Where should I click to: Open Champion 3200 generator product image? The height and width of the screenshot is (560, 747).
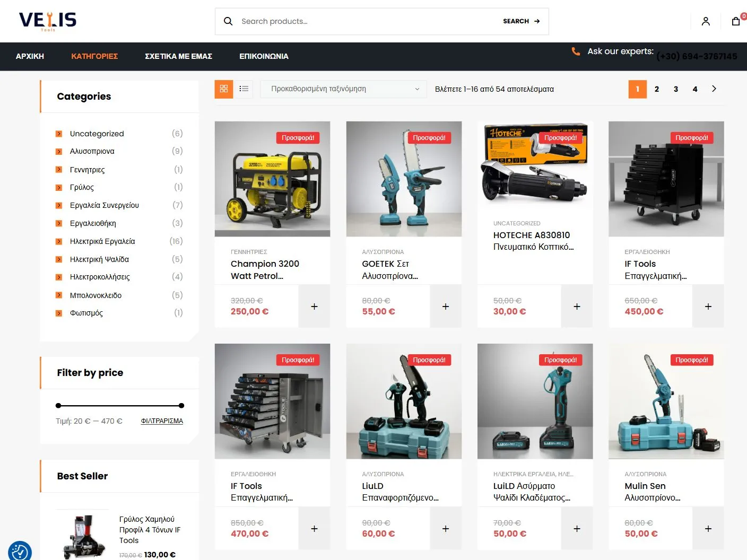(x=272, y=179)
